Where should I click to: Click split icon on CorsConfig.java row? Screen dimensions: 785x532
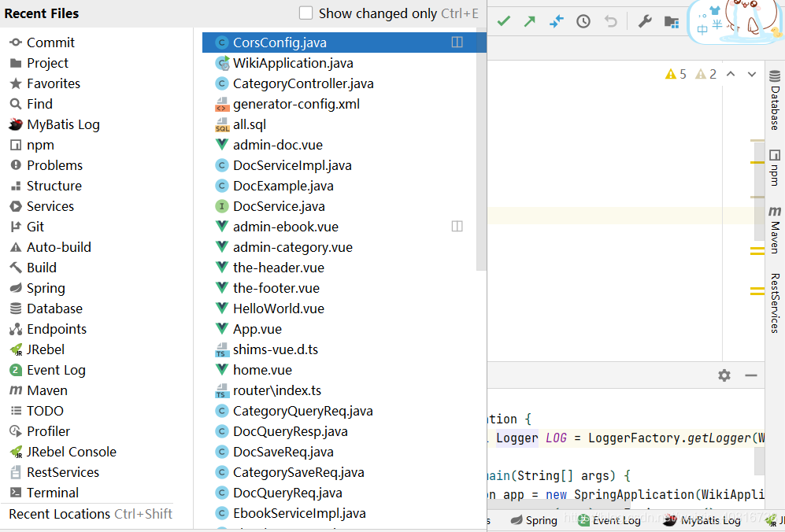point(457,42)
